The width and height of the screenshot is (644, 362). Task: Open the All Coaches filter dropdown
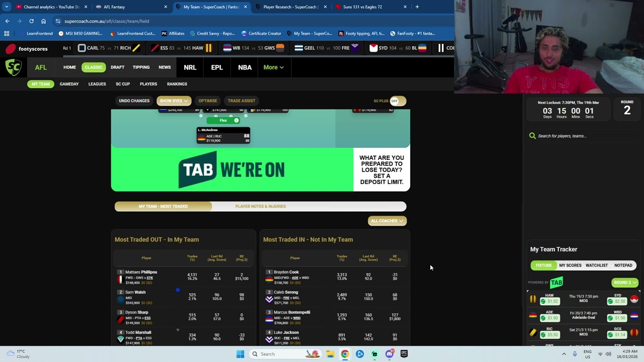click(x=387, y=221)
